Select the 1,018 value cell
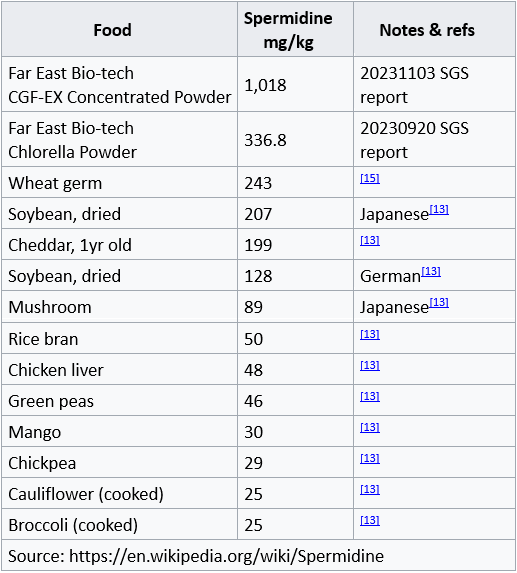The width and height of the screenshot is (517, 573). 295,84
